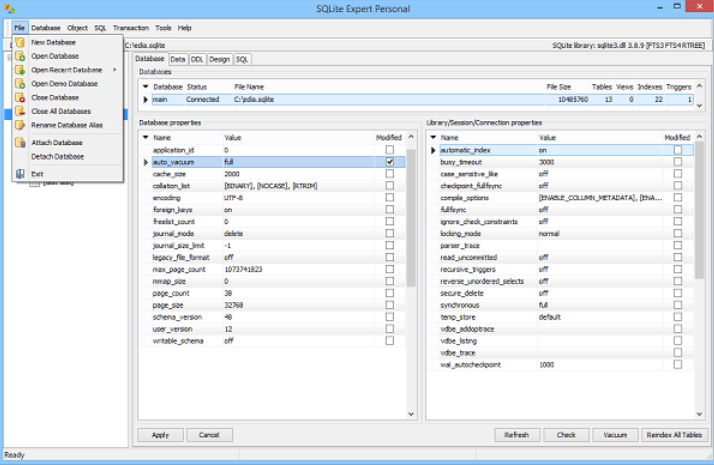Click the Close Database menu icon
The image size is (714, 465).
click(20, 98)
